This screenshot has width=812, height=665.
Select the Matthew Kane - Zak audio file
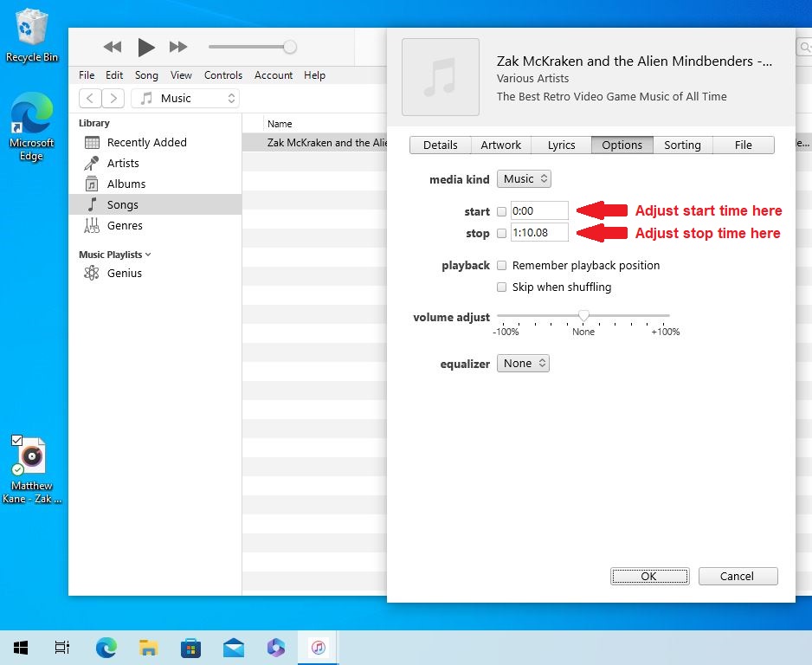31,470
